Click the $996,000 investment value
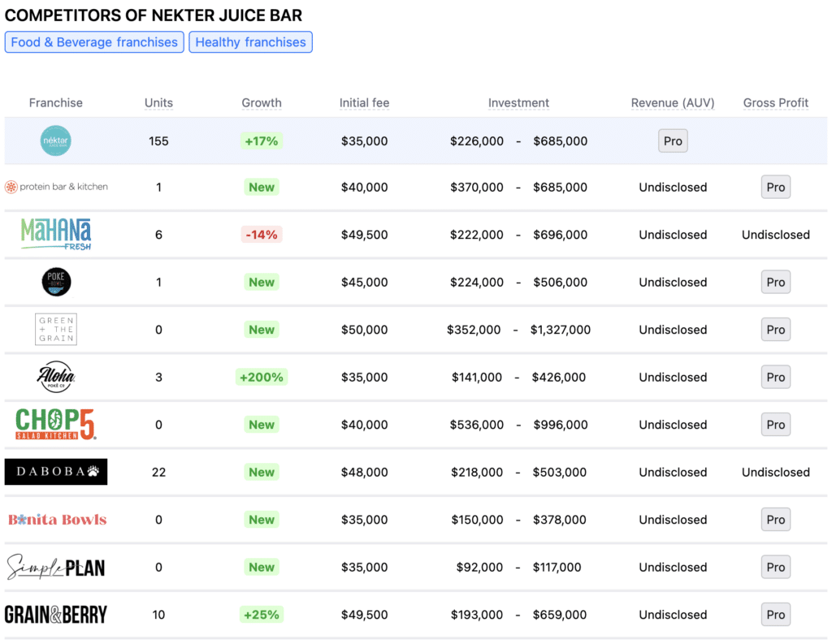This screenshot has height=644, width=832. [561, 425]
